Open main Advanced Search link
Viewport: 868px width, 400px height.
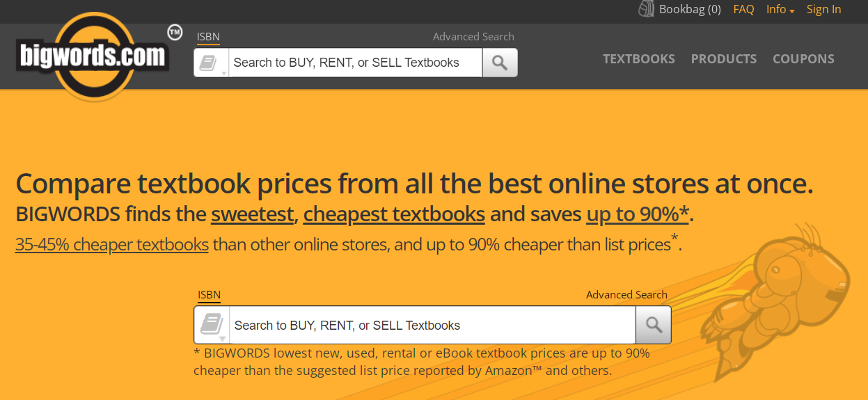coord(626,295)
